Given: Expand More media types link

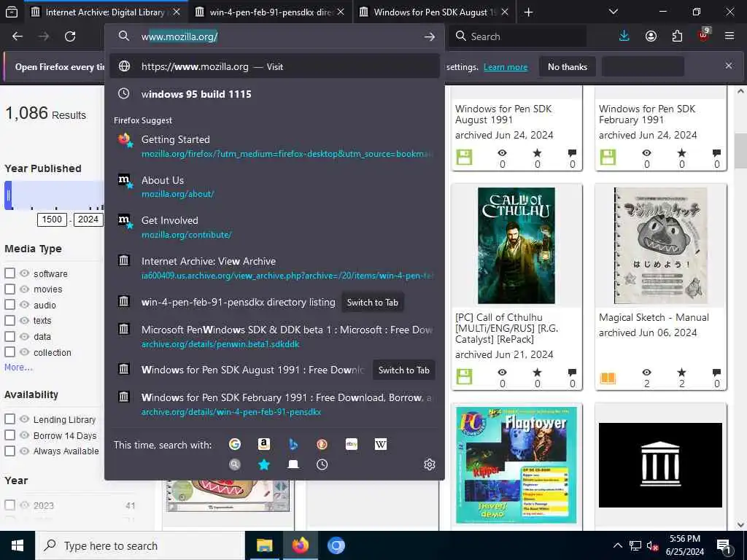Looking at the screenshot, I should click(x=18, y=367).
